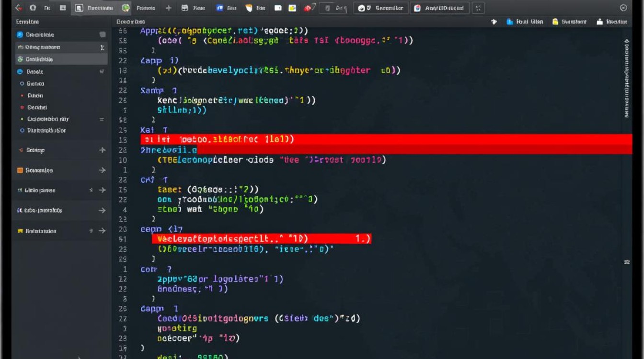Select the first hollow blue circle sidebar item
Viewport: 644px width, 359px height.
click(x=22, y=83)
